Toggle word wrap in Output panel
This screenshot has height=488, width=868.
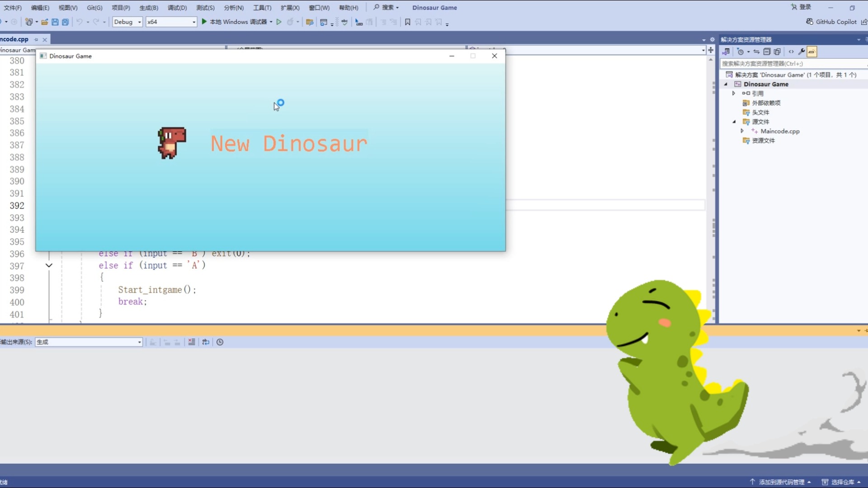[206, 342]
